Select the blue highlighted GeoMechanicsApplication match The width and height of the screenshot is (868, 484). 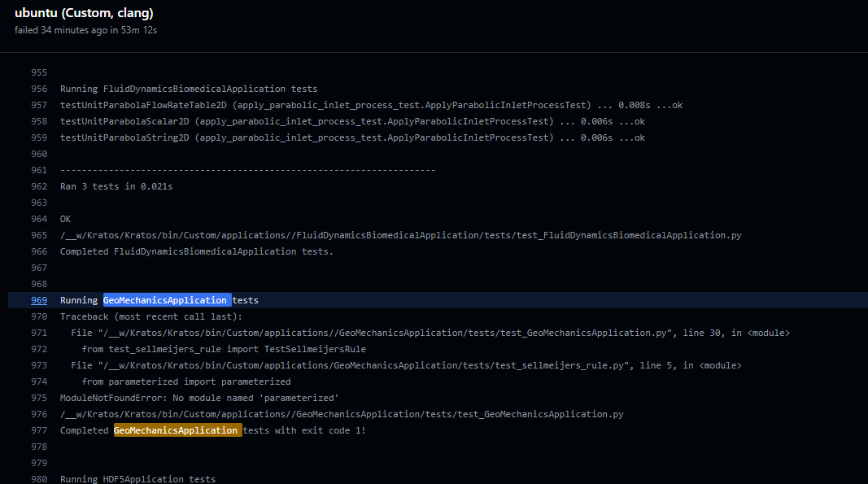click(165, 300)
